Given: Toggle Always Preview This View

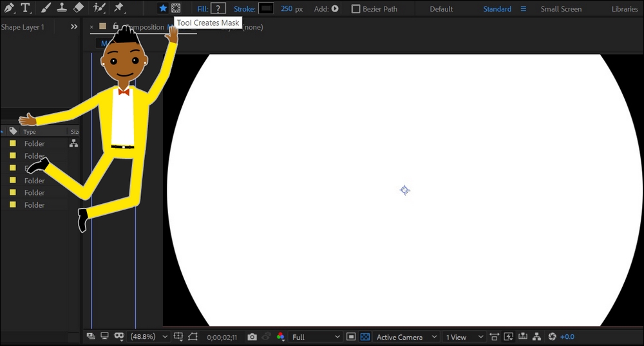Looking at the screenshot, I should click(91, 336).
